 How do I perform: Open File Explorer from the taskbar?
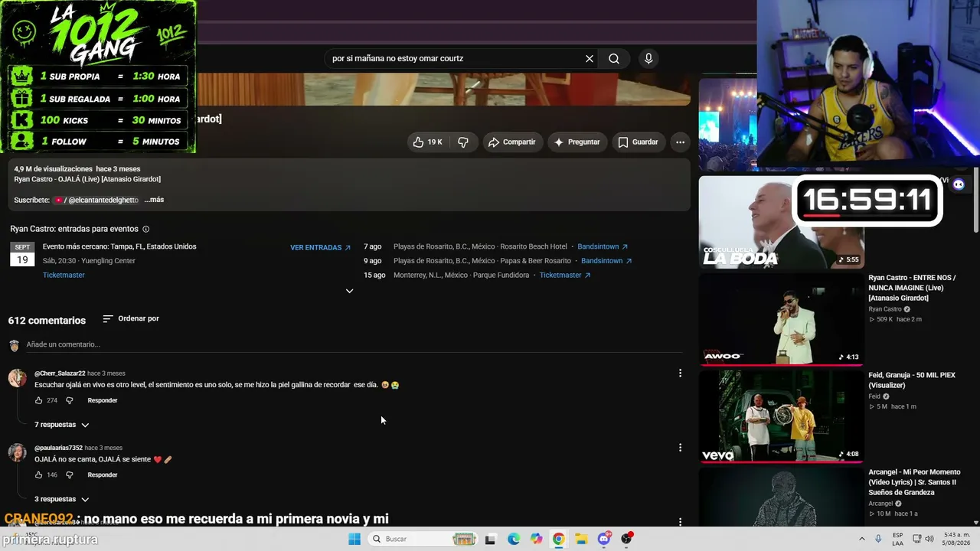[581, 539]
